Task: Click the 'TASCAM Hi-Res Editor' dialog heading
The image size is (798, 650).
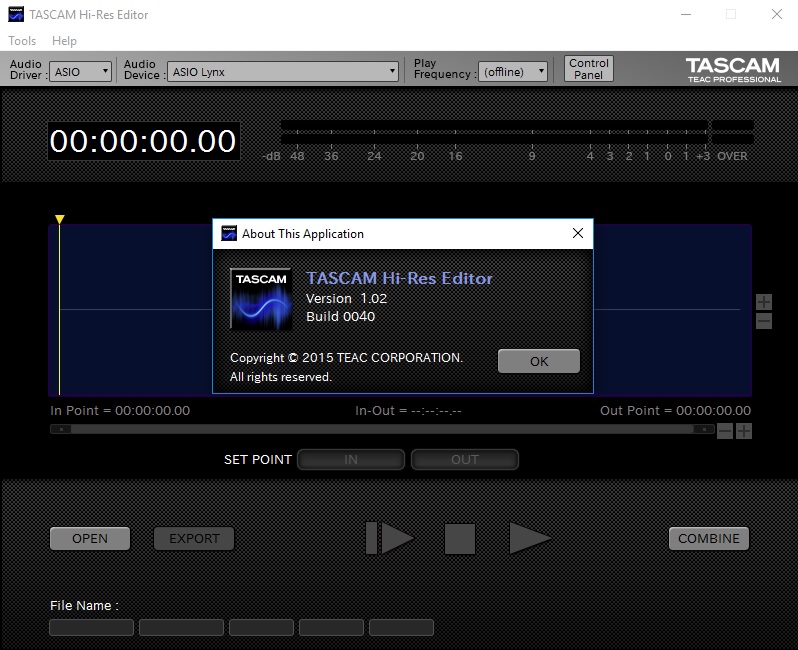Action: [399, 278]
